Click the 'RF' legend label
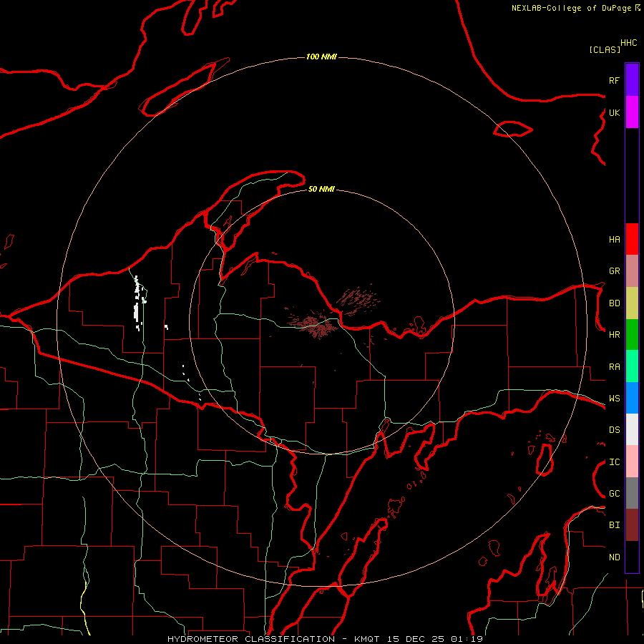 click(614, 80)
